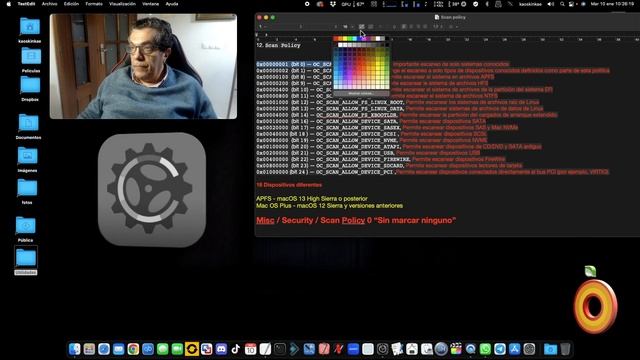Open the Formato menu
The width and height of the screenshot is (640, 360).
coord(94,4)
